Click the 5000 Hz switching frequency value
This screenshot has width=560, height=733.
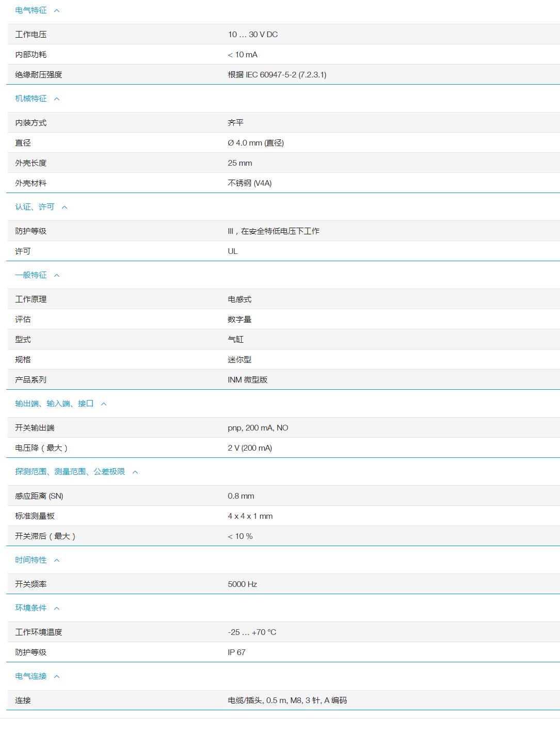243,584
